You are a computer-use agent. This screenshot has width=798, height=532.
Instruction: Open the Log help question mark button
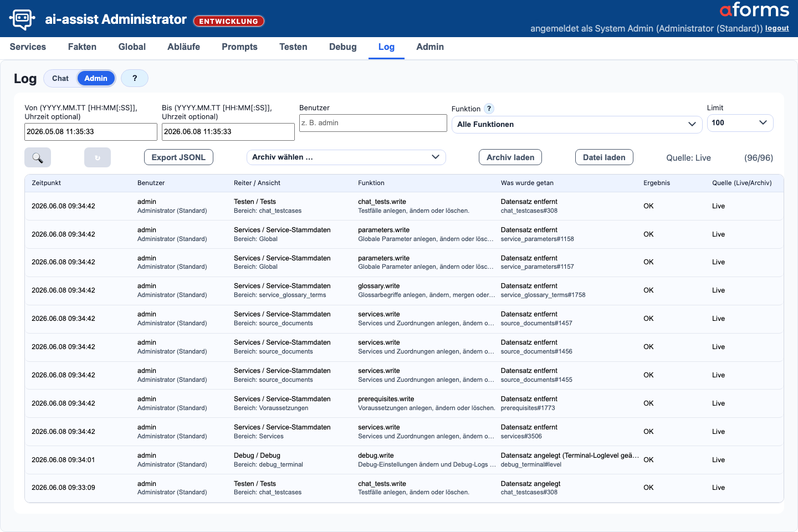(135, 78)
